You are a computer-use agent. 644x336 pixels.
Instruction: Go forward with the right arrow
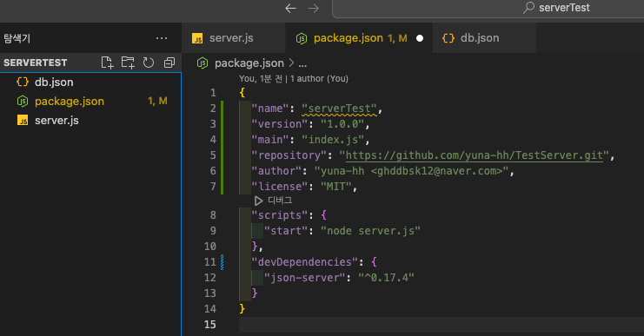click(x=314, y=8)
